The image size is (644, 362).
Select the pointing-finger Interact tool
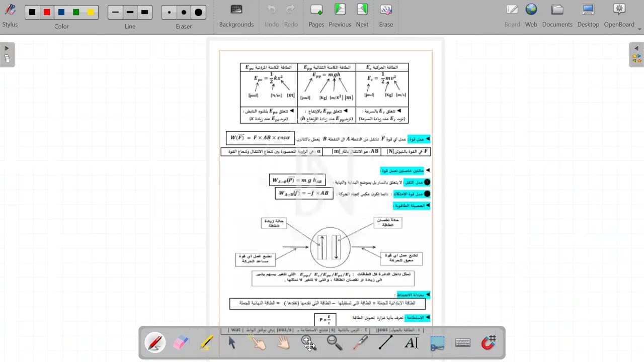[258, 343]
